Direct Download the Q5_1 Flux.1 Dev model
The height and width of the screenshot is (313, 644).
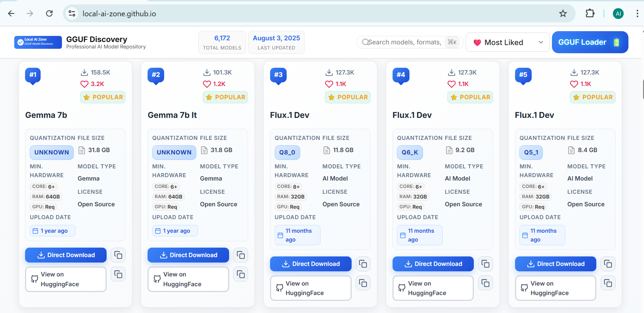click(556, 264)
